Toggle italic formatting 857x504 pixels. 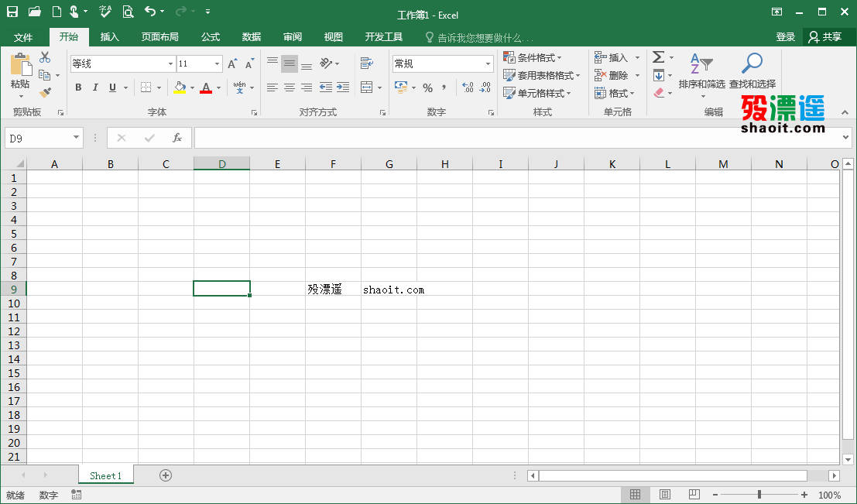tap(95, 87)
